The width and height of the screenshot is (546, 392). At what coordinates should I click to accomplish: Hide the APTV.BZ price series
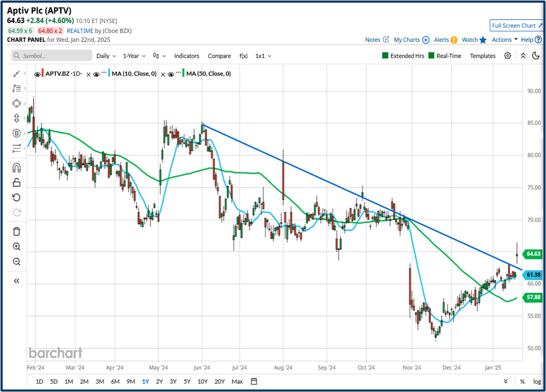pyautogui.click(x=37, y=74)
